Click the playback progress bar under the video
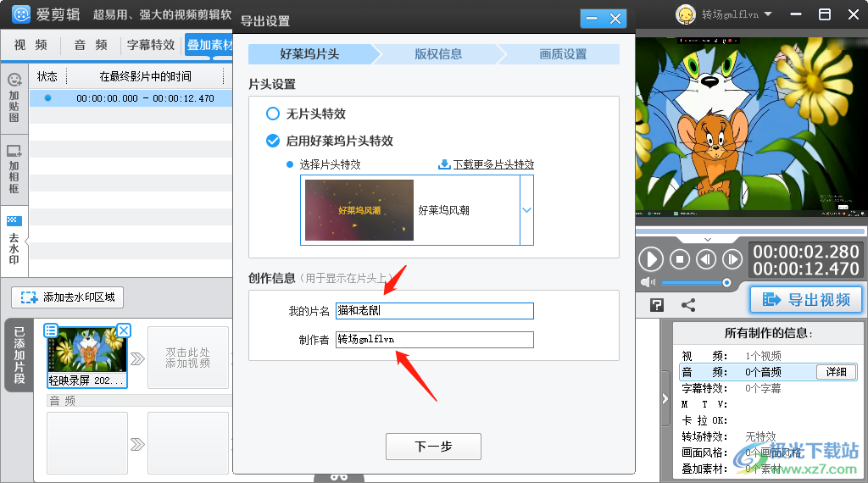 click(x=749, y=231)
